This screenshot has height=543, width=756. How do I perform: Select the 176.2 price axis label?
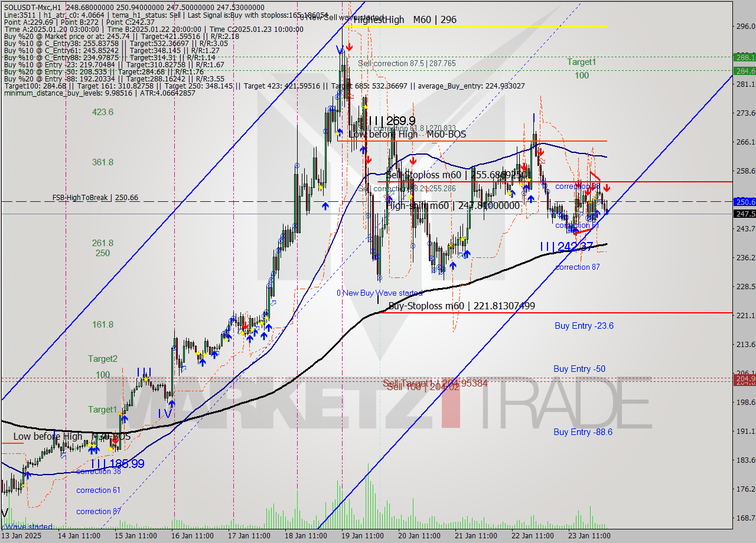(745, 489)
